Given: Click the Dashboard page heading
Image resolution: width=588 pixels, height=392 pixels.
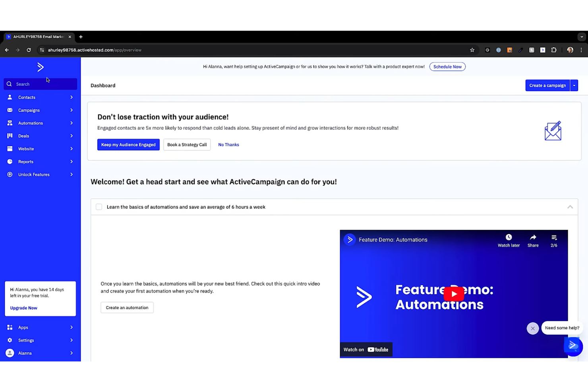Looking at the screenshot, I should pos(103,85).
